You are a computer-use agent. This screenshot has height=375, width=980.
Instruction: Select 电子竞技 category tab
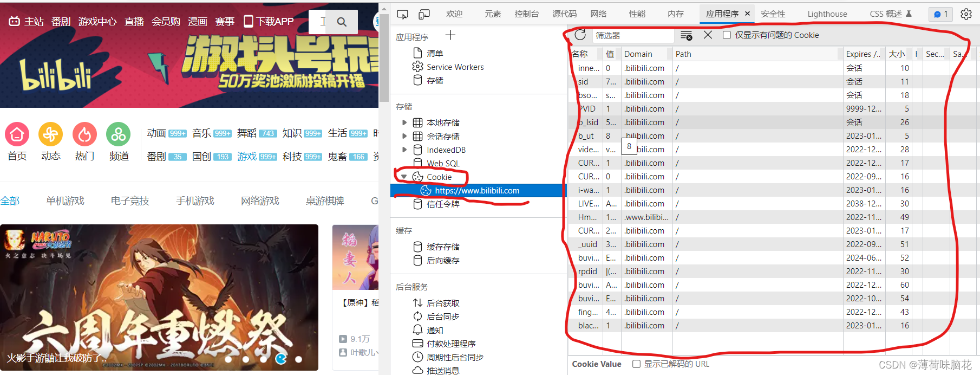point(130,201)
